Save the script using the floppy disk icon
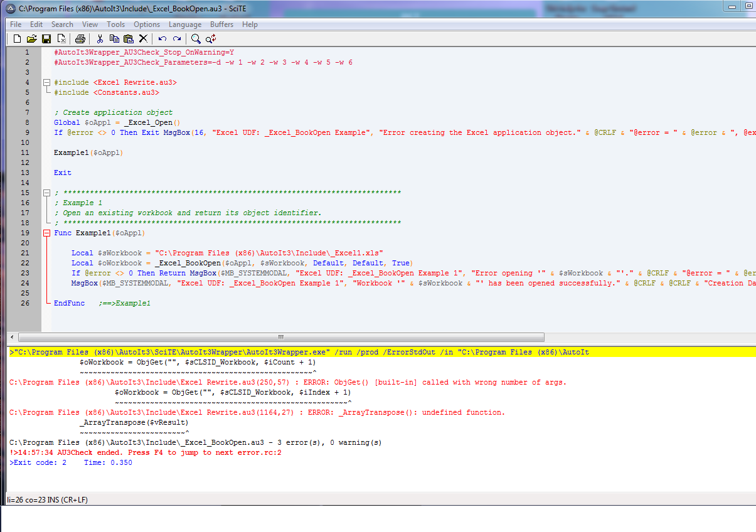 click(46, 39)
